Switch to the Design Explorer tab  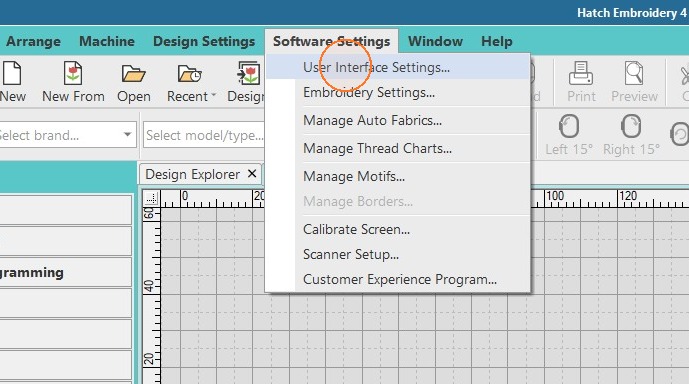point(192,174)
